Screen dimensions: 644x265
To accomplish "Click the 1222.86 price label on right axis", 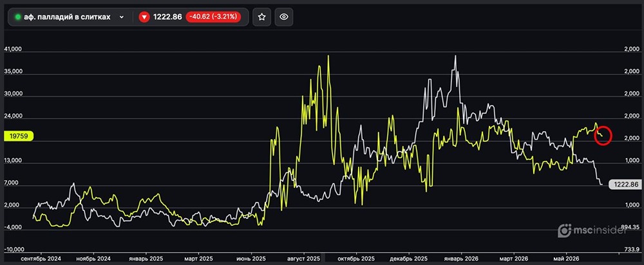I will tap(626, 184).
